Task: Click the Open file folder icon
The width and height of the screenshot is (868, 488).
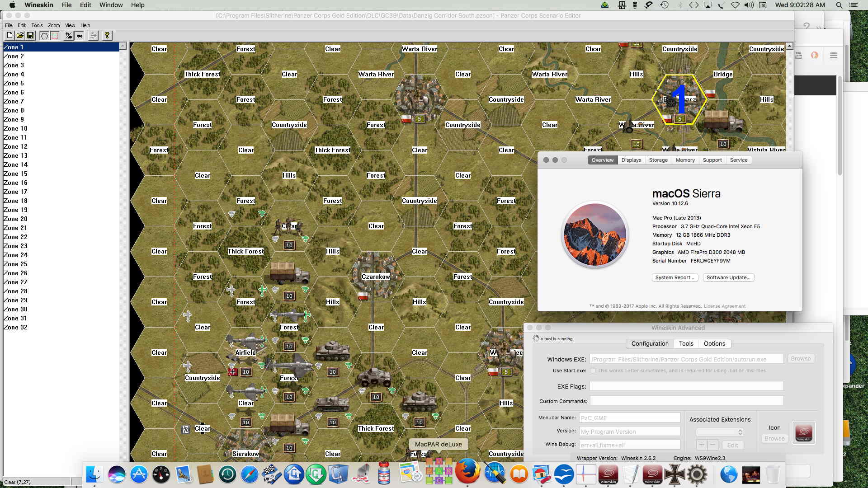Action: 20,35
